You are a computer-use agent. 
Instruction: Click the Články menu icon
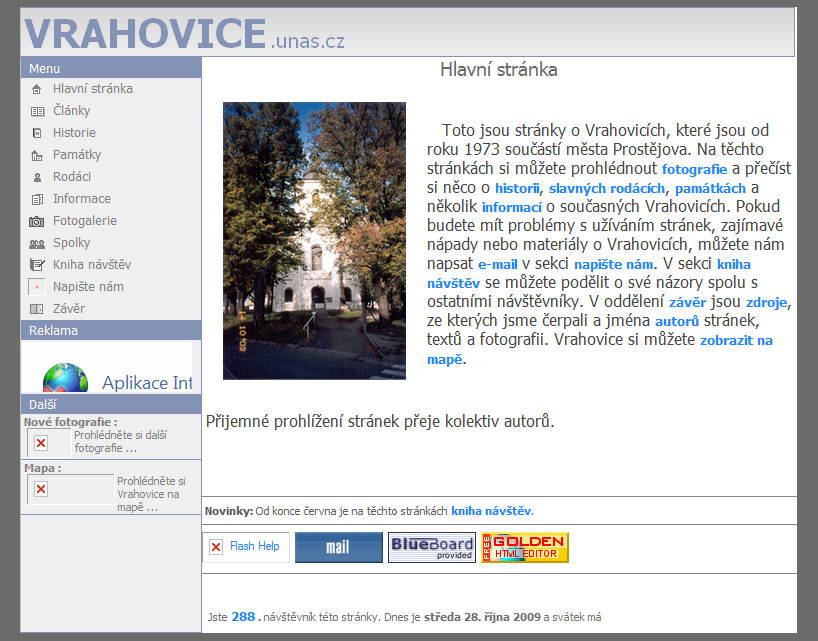point(37,111)
